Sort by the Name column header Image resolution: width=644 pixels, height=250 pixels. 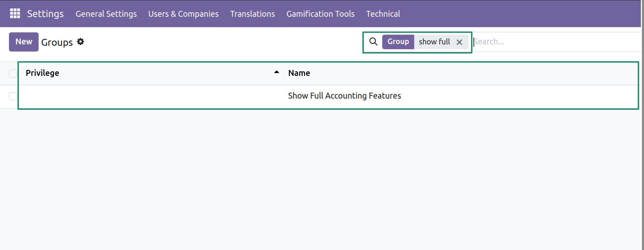point(299,73)
